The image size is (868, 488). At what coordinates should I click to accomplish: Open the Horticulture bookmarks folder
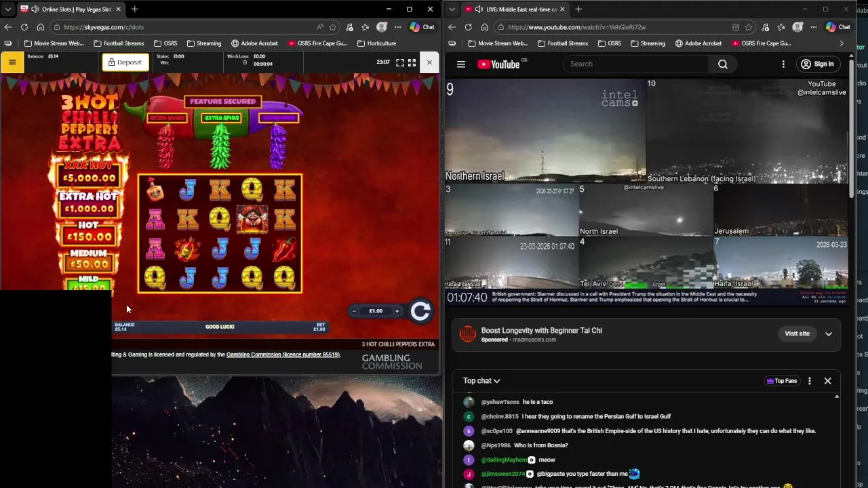[x=376, y=43]
